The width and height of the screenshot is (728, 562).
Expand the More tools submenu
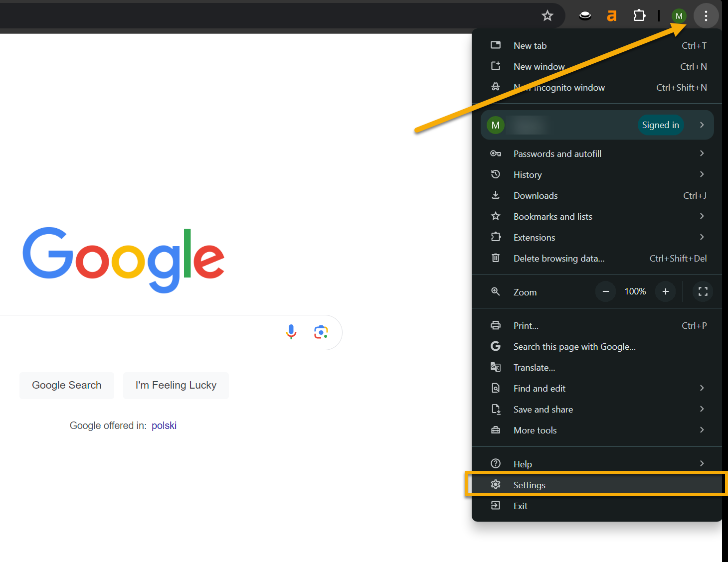(x=597, y=430)
